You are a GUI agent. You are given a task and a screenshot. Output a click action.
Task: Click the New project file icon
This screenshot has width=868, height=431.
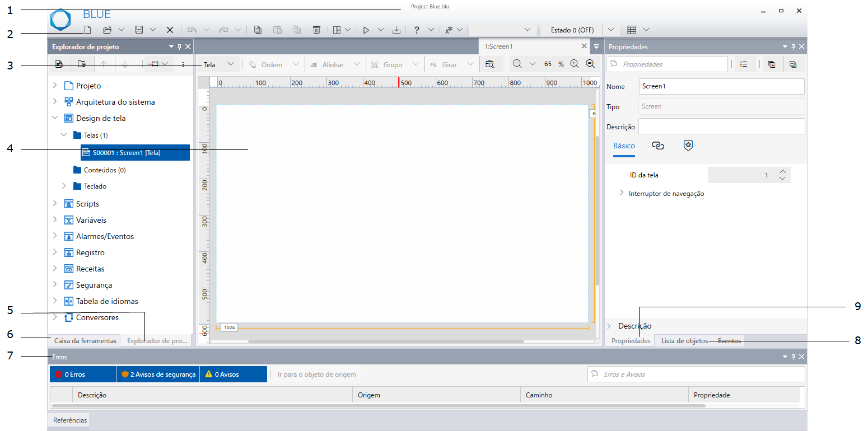(x=87, y=30)
